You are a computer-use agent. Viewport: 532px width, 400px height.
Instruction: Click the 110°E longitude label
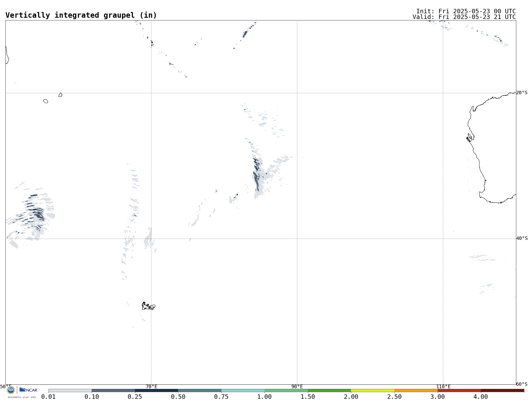pyautogui.click(x=443, y=386)
